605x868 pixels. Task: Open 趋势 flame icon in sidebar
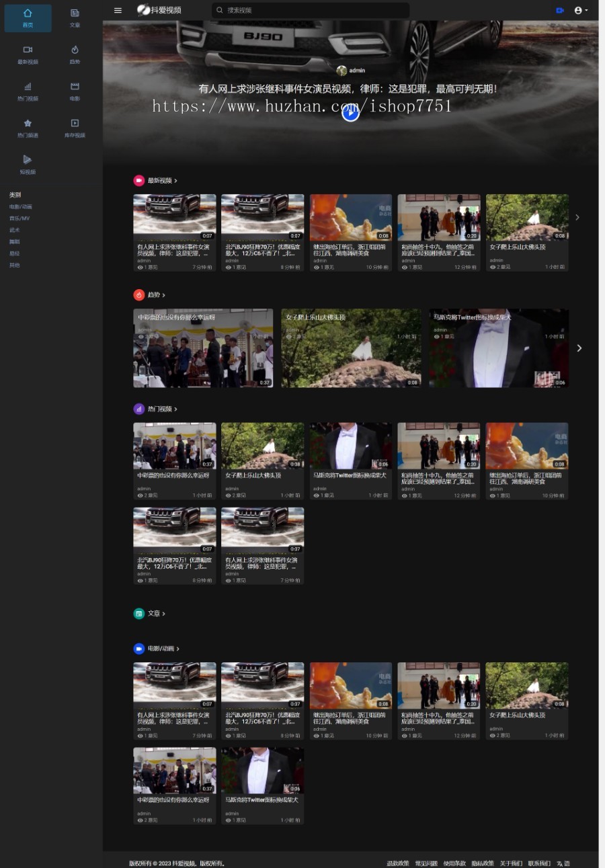coord(75,50)
